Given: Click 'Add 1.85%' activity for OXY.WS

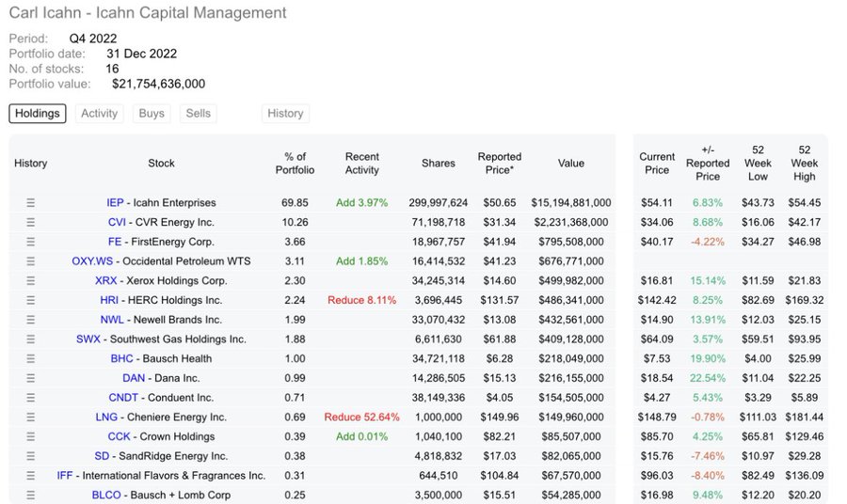Looking at the screenshot, I should pyautogui.click(x=362, y=261).
